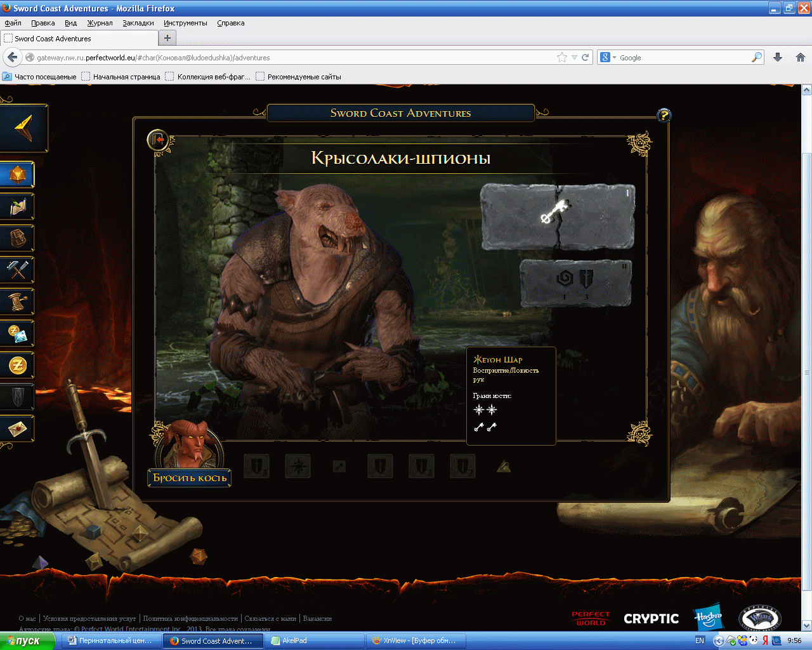Click the red Yandex tray icon
This screenshot has height=650, width=812.
point(766,641)
